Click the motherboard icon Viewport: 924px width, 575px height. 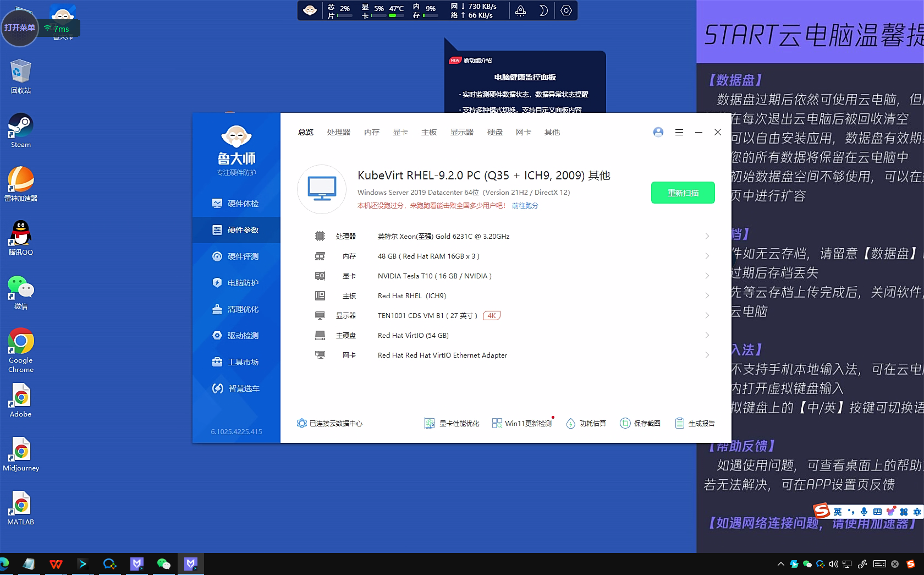tap(320, 296)
